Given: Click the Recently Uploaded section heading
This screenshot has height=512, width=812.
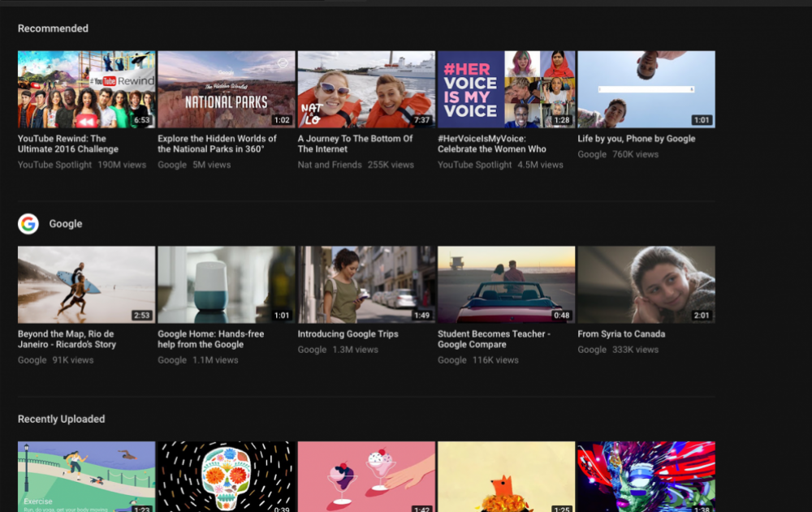Looking at the screenshot, I should [x=61, y=419].
